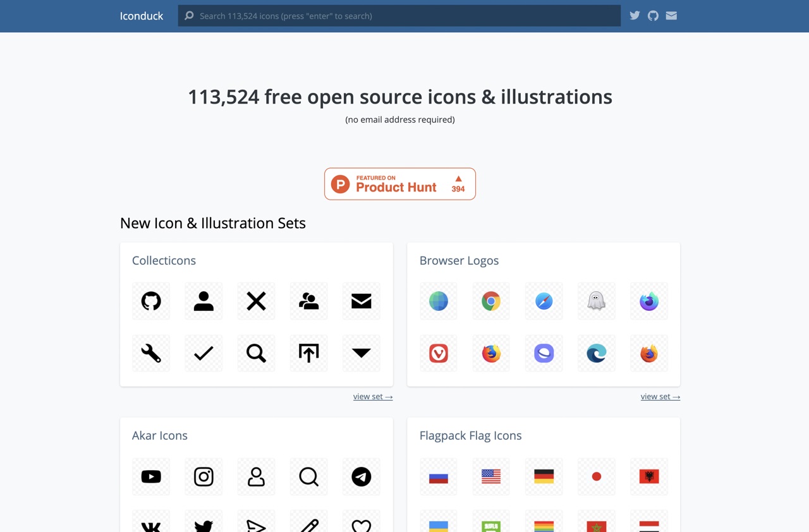
Task: Click the "113,524 free open source icons" headline
Action: 400,97
